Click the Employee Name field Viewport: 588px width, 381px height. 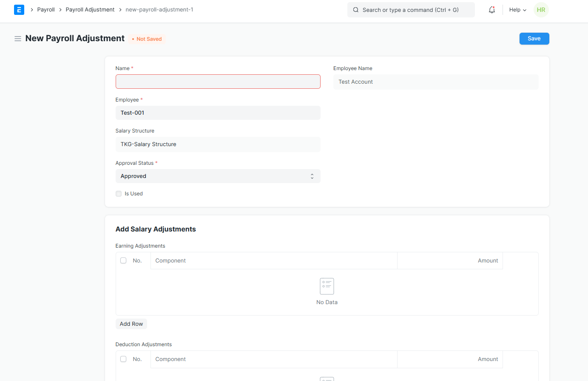point(436,82)
